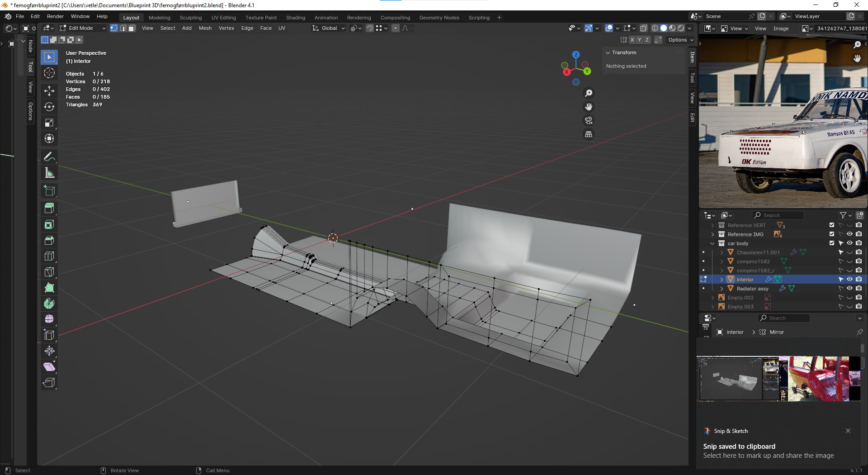Select the Cursor tool in the toolbar
Viewport: 868px width, 475px height.
pyautogui.click(x=49, y=73)
